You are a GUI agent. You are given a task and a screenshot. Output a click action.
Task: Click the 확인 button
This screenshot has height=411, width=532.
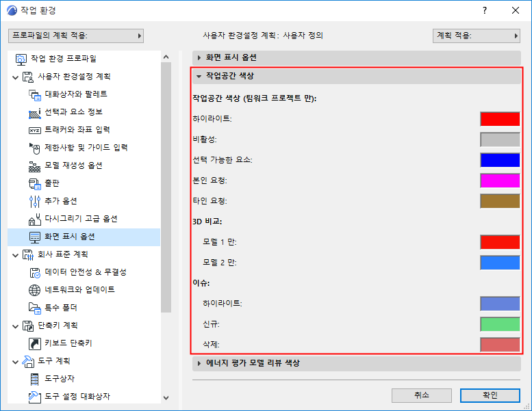[490, 395]
